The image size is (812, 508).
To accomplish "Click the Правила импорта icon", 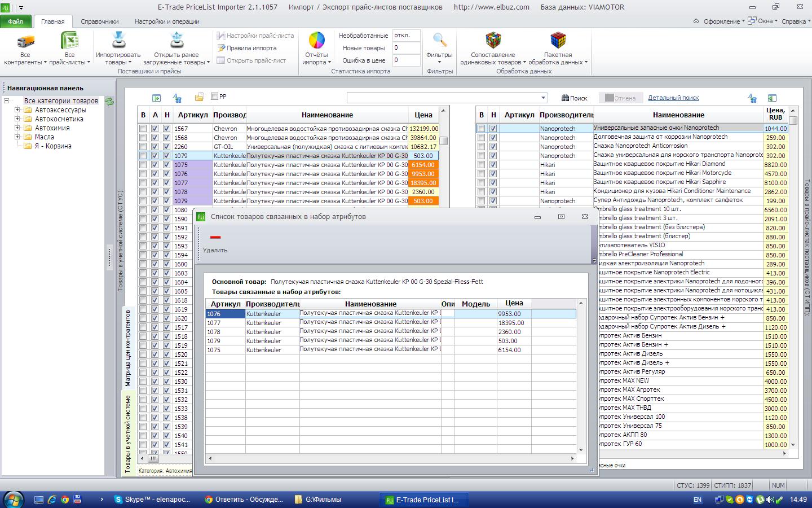I will tap(220, 48).
